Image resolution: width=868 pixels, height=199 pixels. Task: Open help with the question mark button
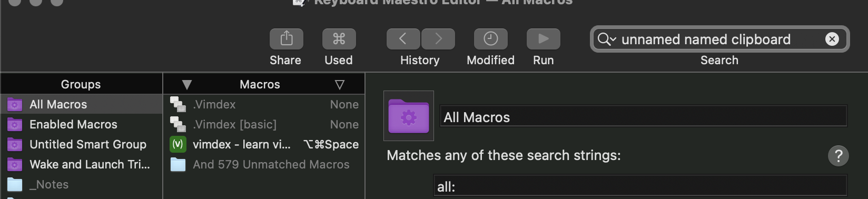[x=838, y=156]
